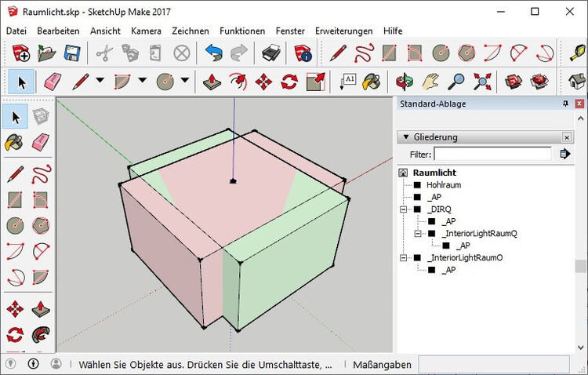Open the Hilfe menu
Viewport: 588px width, 375px height.
pyautogui.click(x=393, y=31)
